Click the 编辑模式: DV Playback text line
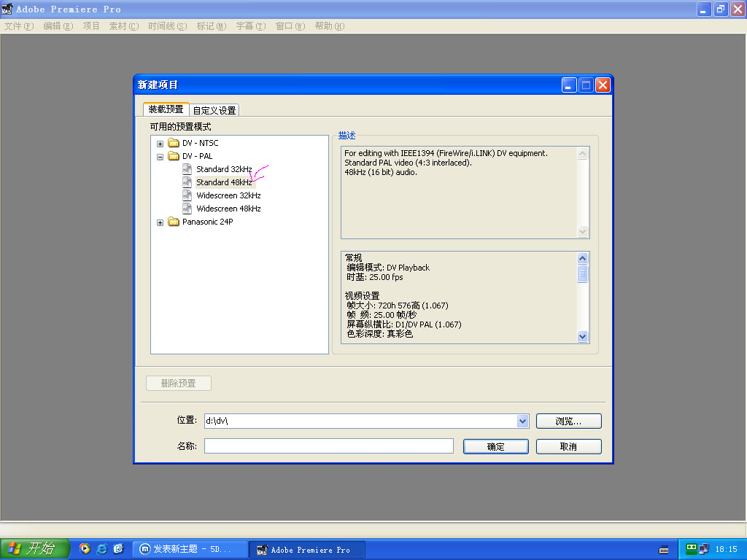Screen dimensions: 747x560 (388, 268)
